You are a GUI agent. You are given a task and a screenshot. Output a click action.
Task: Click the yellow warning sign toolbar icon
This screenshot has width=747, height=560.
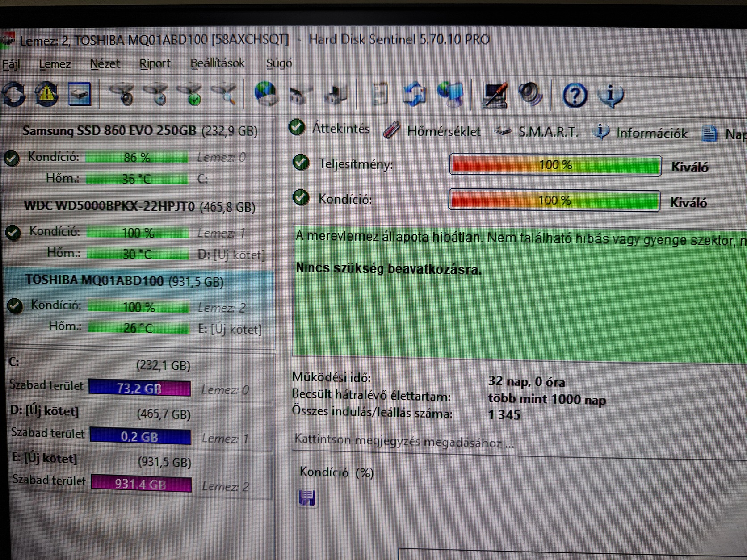tap(46, 94)
